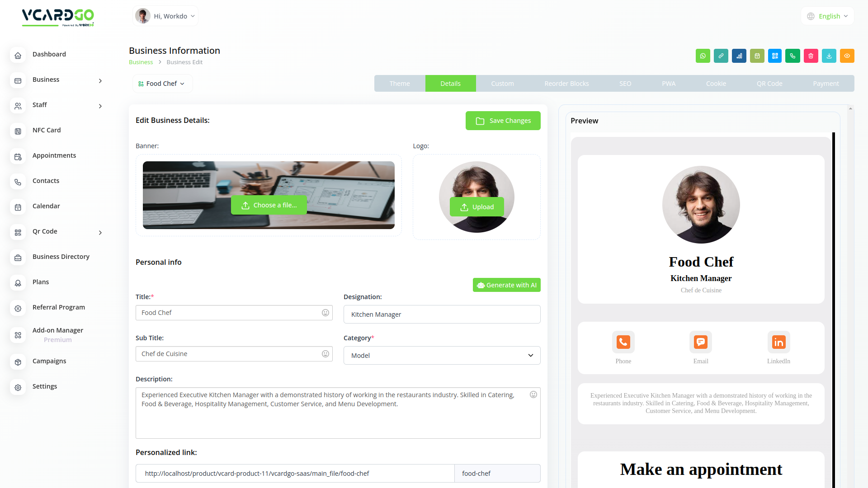Click the banner image thumbnail

point(269,195)
